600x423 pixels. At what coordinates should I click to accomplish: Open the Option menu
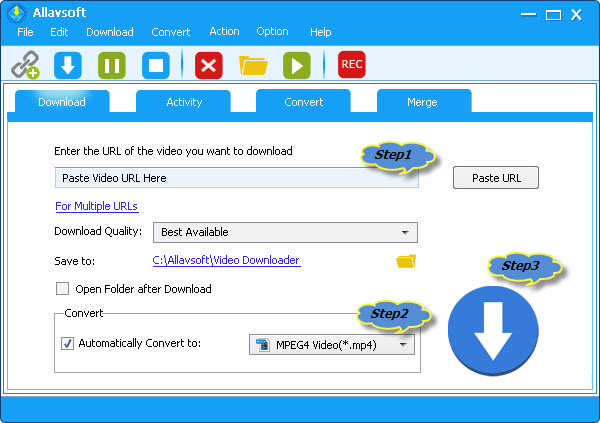(272, 31)
